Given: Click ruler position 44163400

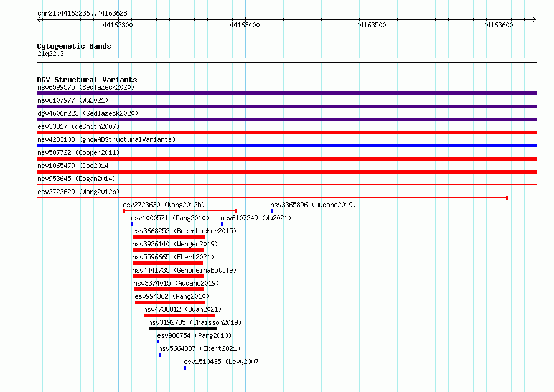Looking at the screenshot, I should point(245,25).
